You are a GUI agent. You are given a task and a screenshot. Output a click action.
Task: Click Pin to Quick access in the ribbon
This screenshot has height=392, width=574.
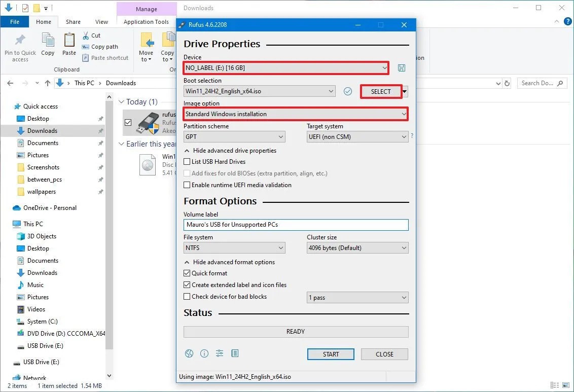click(20, 48)
